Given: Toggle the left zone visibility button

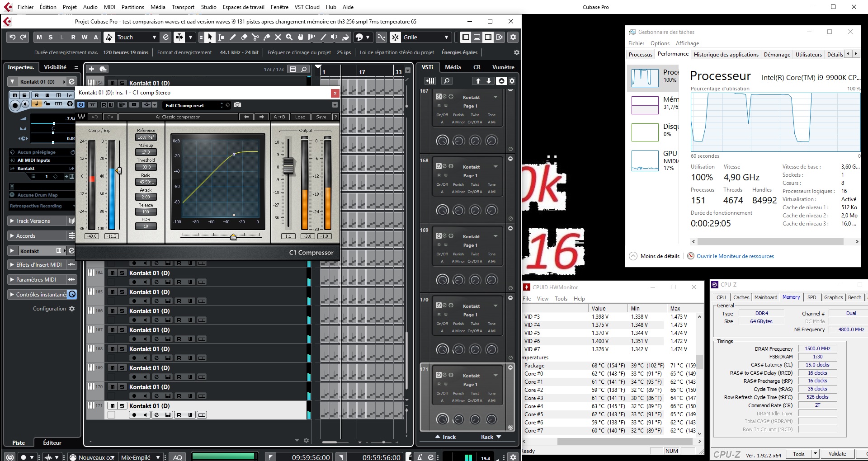Looking at the screenshot, I should click(466, 37).
